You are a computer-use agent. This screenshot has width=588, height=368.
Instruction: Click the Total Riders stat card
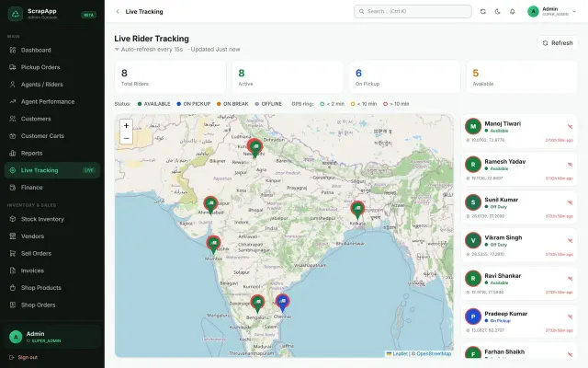point(170,77)
